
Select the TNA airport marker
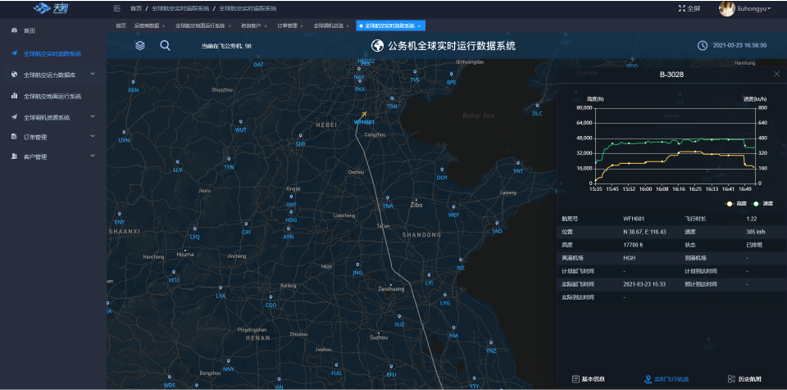point(387,199)
